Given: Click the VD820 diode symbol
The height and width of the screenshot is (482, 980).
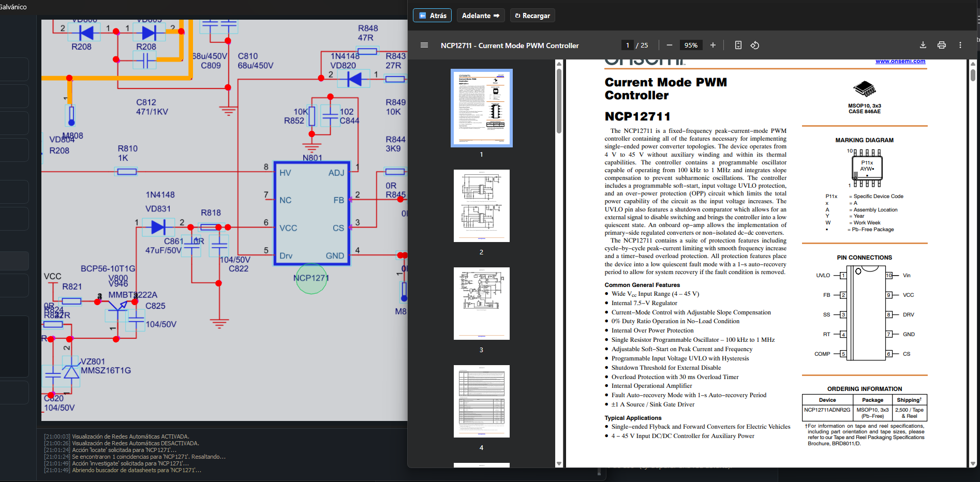Looking at the screenshot, I should point(354,79).
